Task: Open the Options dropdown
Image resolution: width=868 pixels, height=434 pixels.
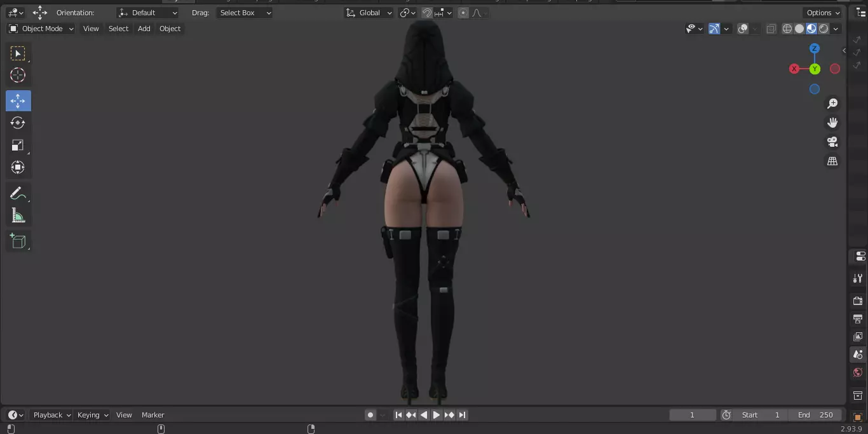Action: point(824,13)
